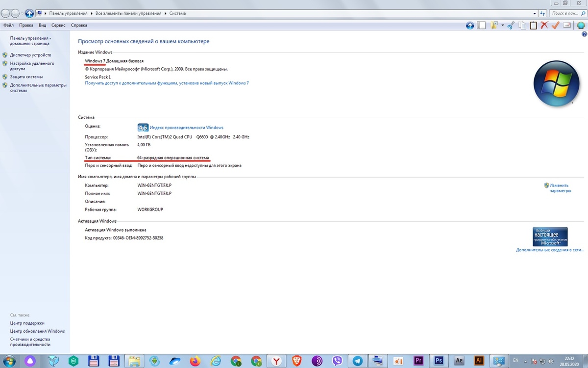Click the address bar refresh button

(542, 13)
